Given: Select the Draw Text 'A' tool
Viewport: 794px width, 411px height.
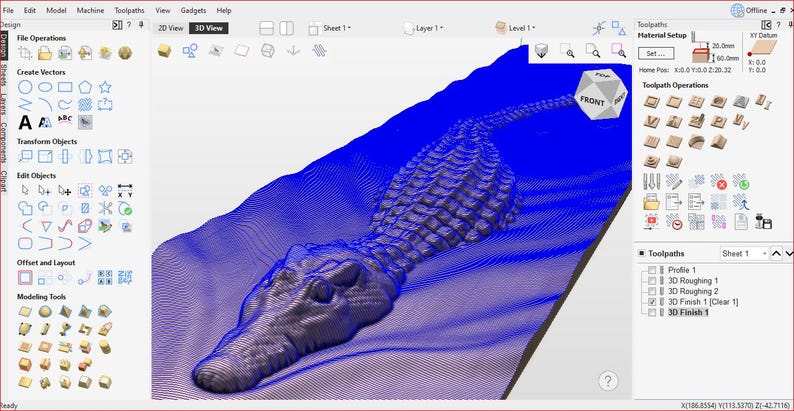Looking at the screenshot, I should click(25, 122).
